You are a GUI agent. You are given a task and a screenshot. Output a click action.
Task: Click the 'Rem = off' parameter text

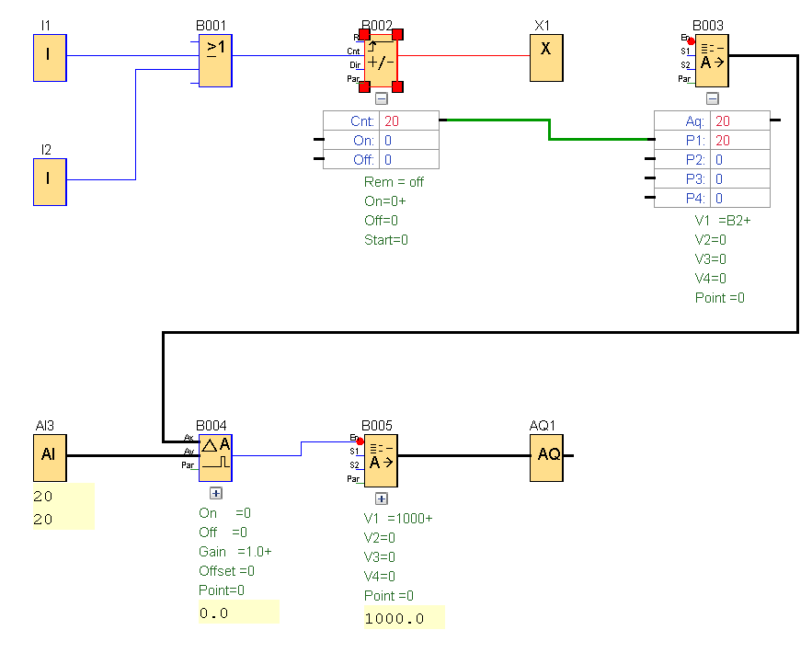pyautogui.click(x=394, y=182)
